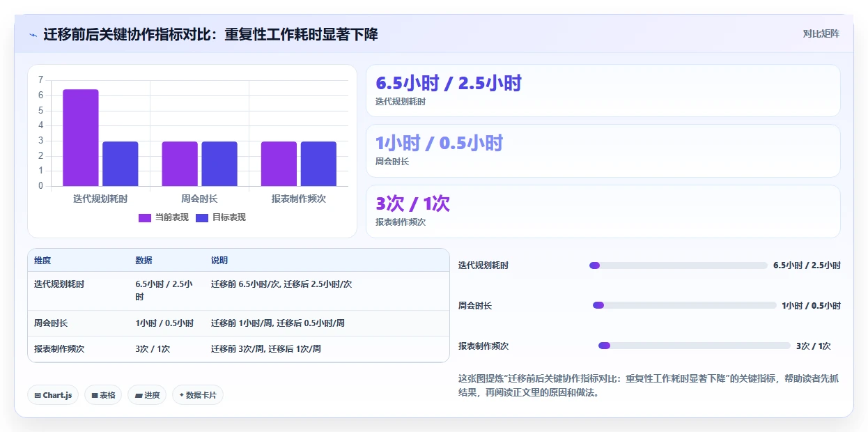
Task: Click the blue 目标表现 bar for 报表制作频次
Action: pos(318,164)
